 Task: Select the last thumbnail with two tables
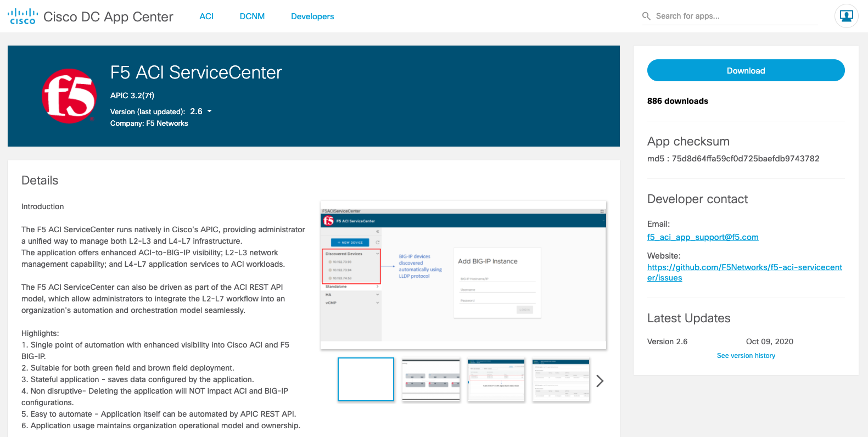click(561, 380)
